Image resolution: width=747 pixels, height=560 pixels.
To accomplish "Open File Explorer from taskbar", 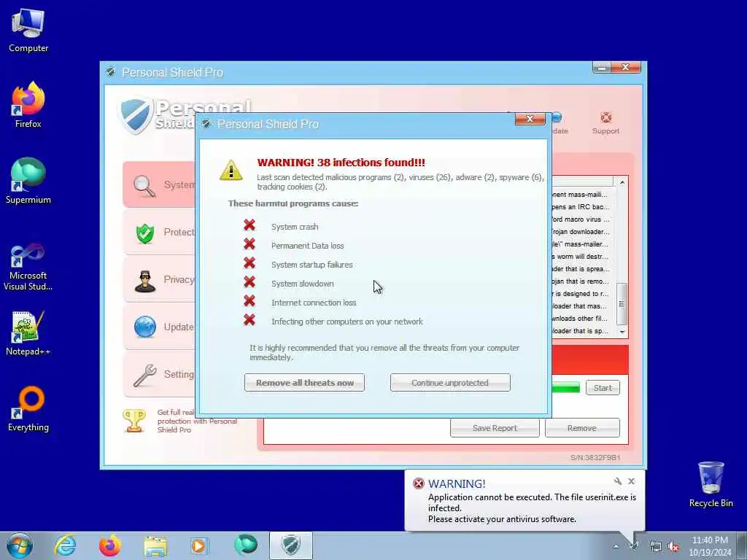I will 155,545.
